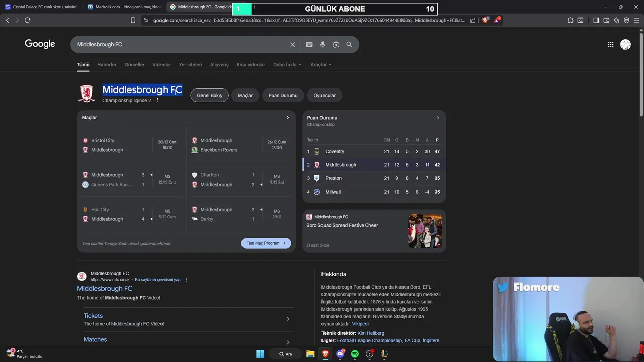644x362 pixels.
Task: Open the Bristol City vs Middlesbrough fixture
Action: (132, 145)
